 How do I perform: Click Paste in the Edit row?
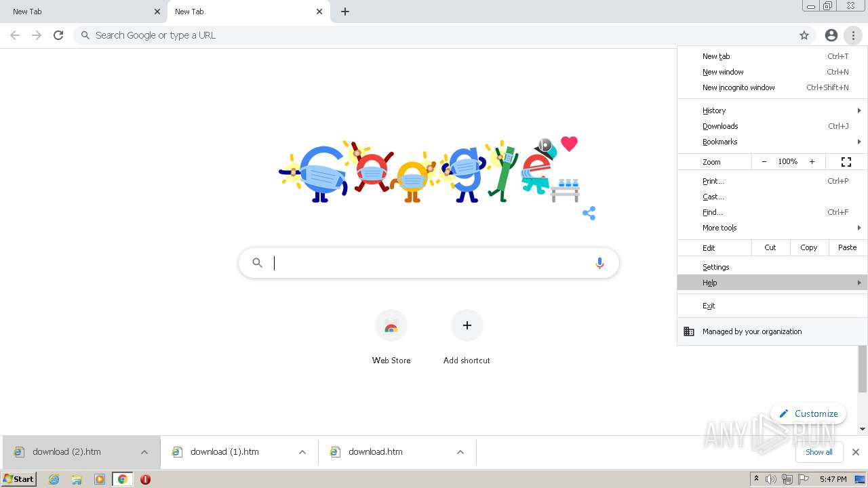848,247
